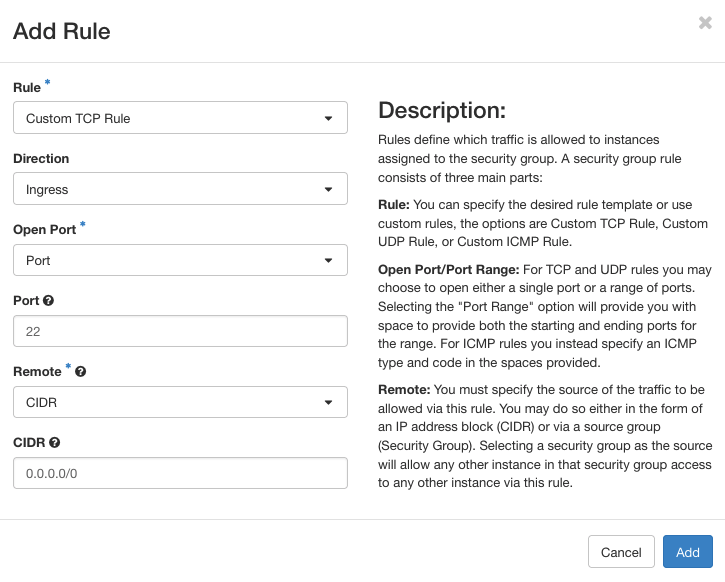Click the Add Rule dialog title

pos(61,31)
